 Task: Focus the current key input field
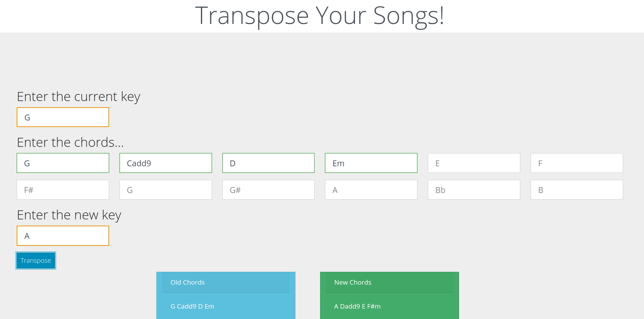tap(63, 117)
